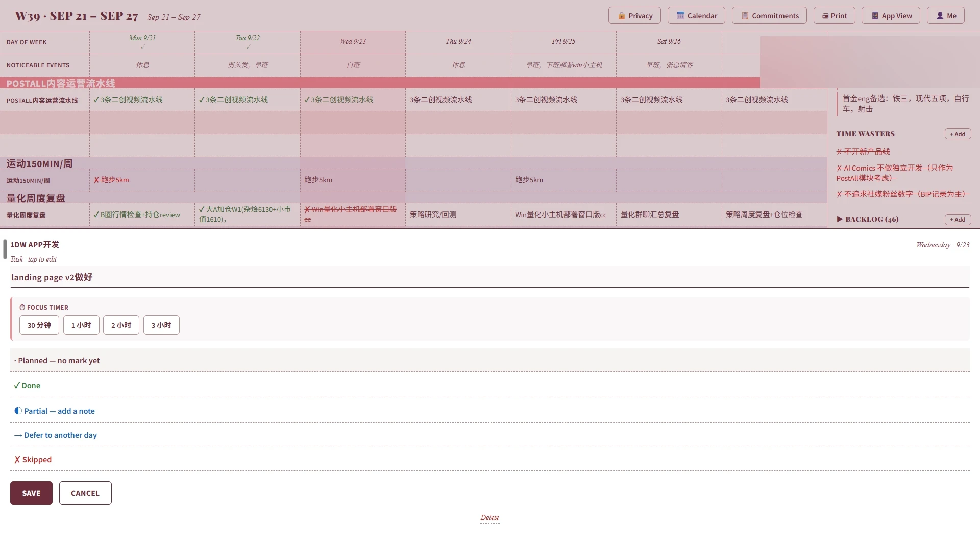Viewport: 980px width, 544px height.
Task: Save the task edits
Action: [31, 493]
